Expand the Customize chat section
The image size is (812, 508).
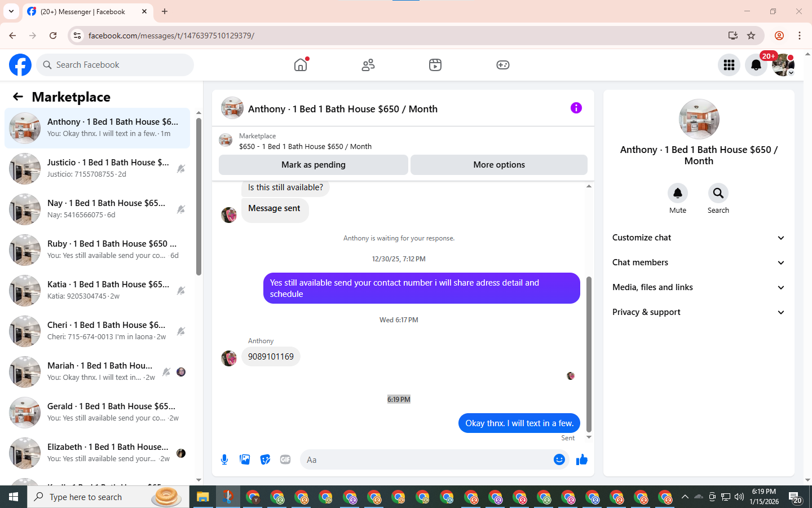click(x=699, y=238)
